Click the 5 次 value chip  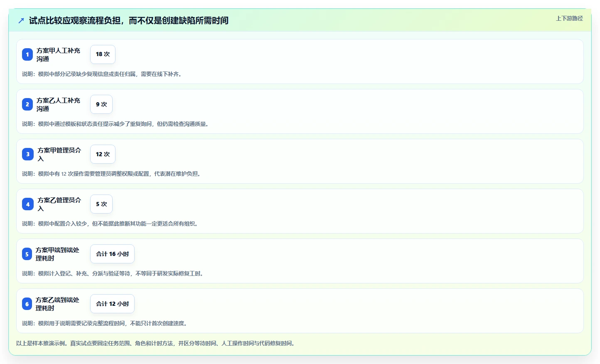101,204
